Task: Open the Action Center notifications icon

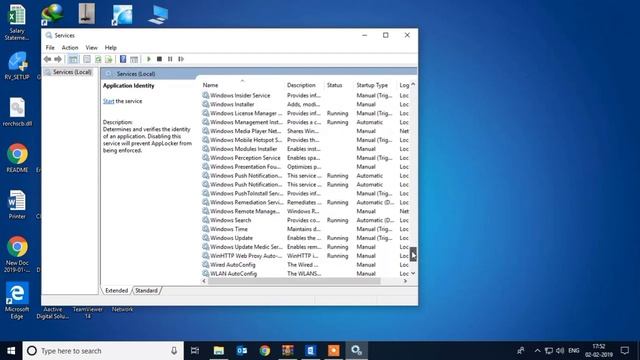Action: (624, 351)
